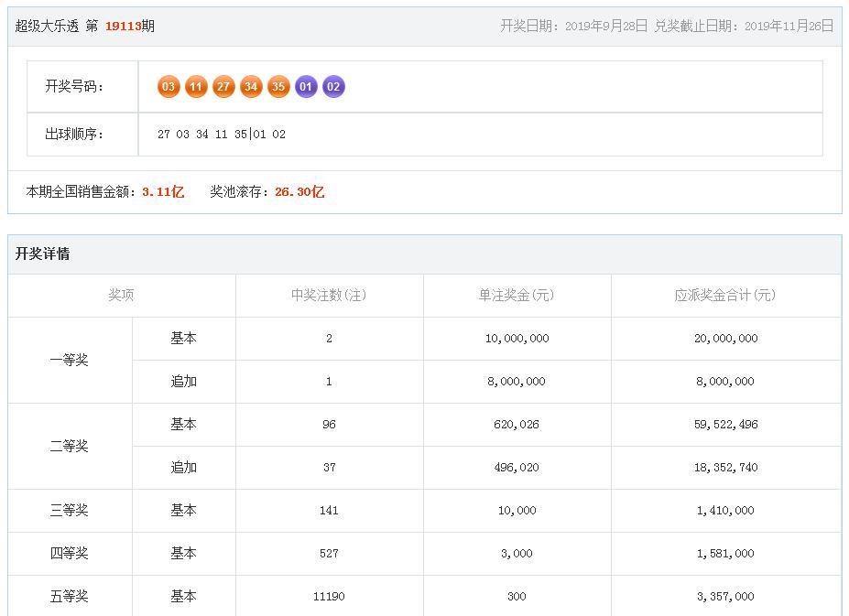Click the orange 03 lottery ball

click(x=169, y=87)
